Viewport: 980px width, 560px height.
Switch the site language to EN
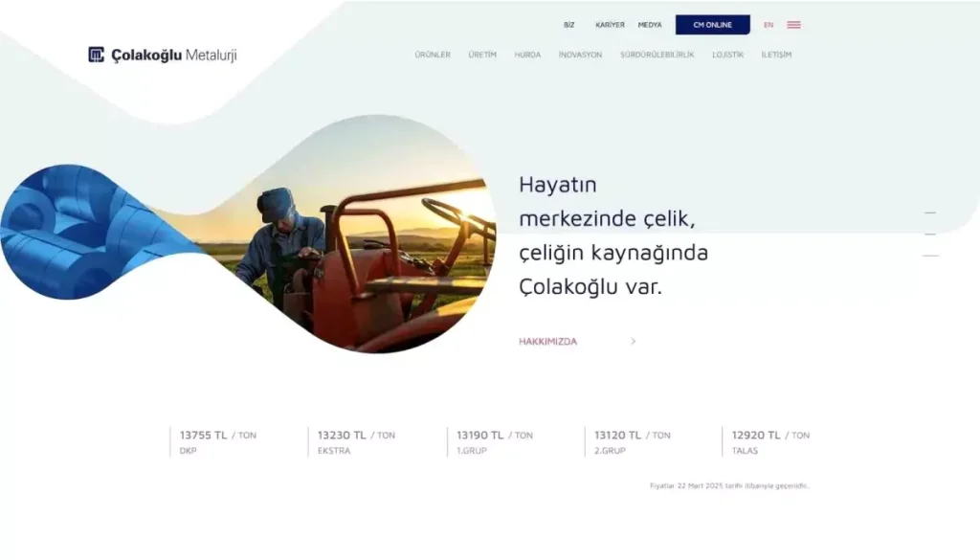point(769,25)
